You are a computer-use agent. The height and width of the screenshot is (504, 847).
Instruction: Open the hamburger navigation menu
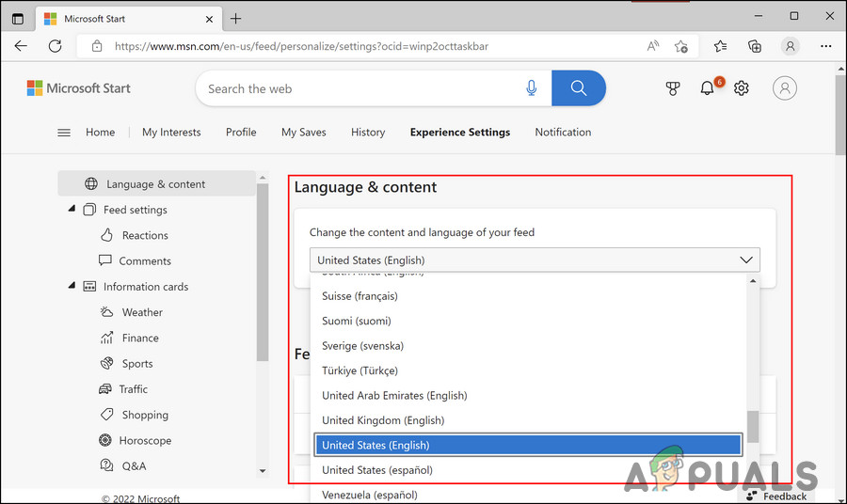64,133
